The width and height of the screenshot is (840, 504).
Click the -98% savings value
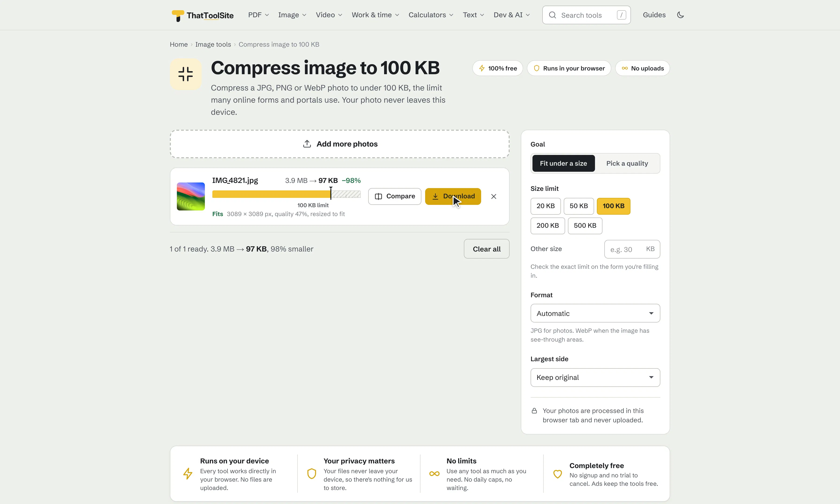[351, 180]
